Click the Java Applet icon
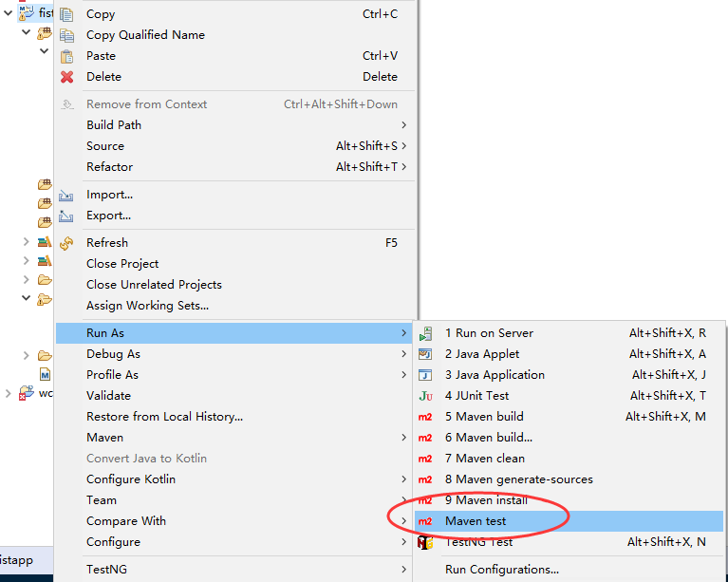Image resolution: width=728 pixels, height=582 pixels. 426,354
